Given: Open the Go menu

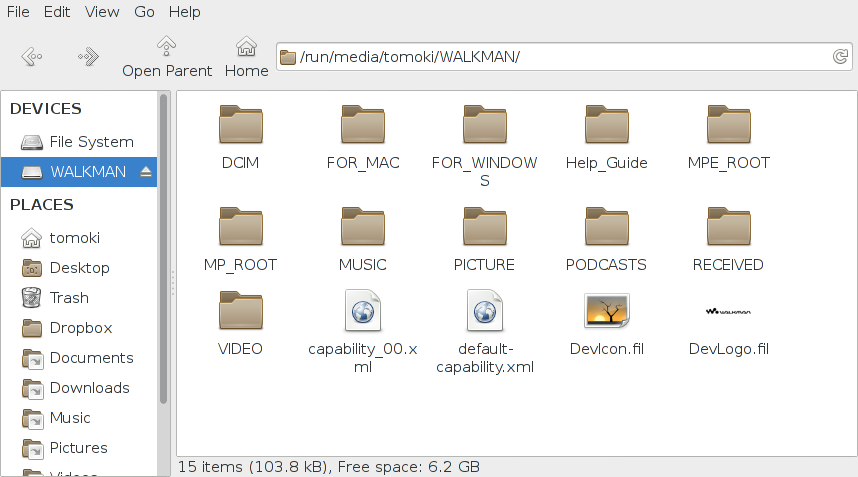Looking at the screenshot, I should [144, 11].
